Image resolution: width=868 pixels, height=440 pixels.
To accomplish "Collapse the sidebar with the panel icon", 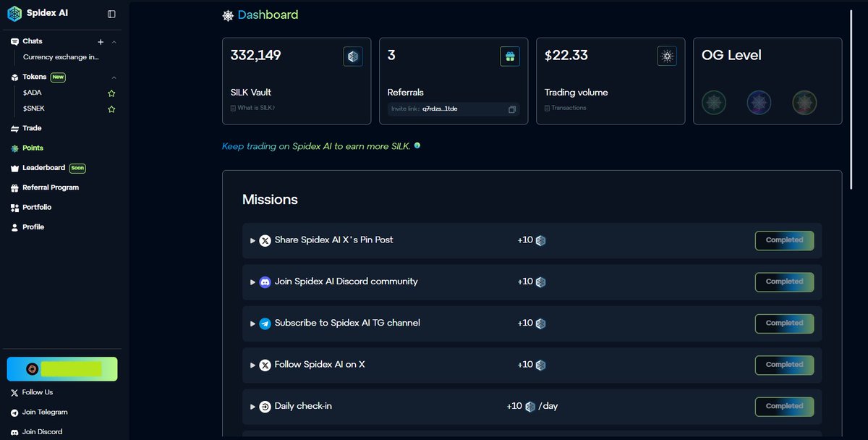I will 111,14.
